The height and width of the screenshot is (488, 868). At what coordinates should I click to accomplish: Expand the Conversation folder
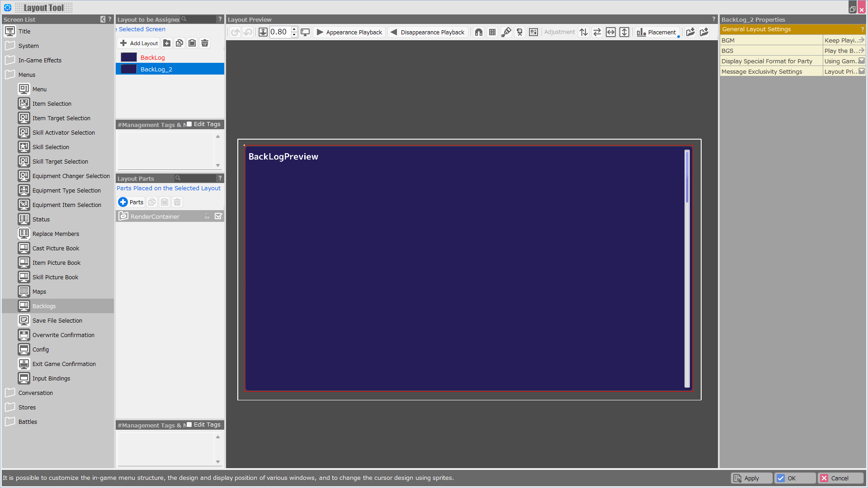tap(10, 393)
